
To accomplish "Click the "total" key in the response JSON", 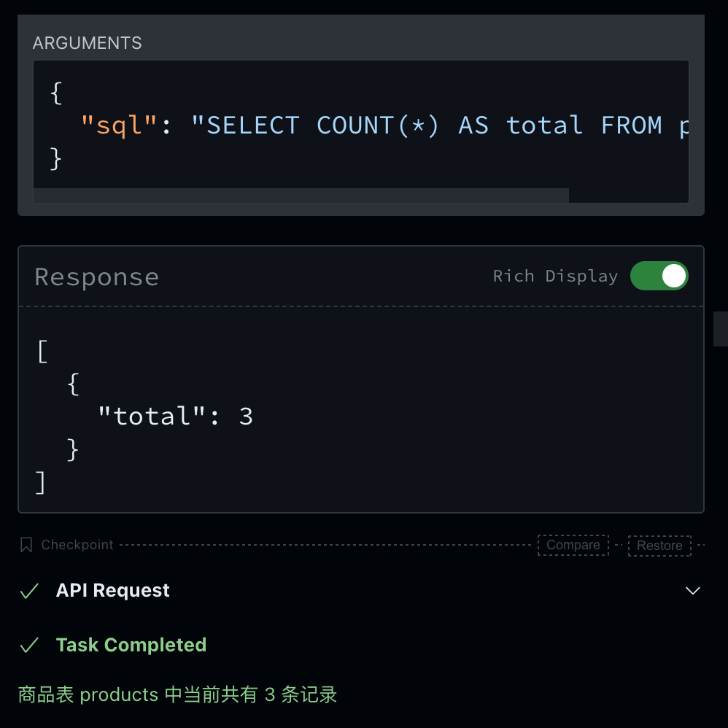I will pyautogui.click(x=152, y=417).
